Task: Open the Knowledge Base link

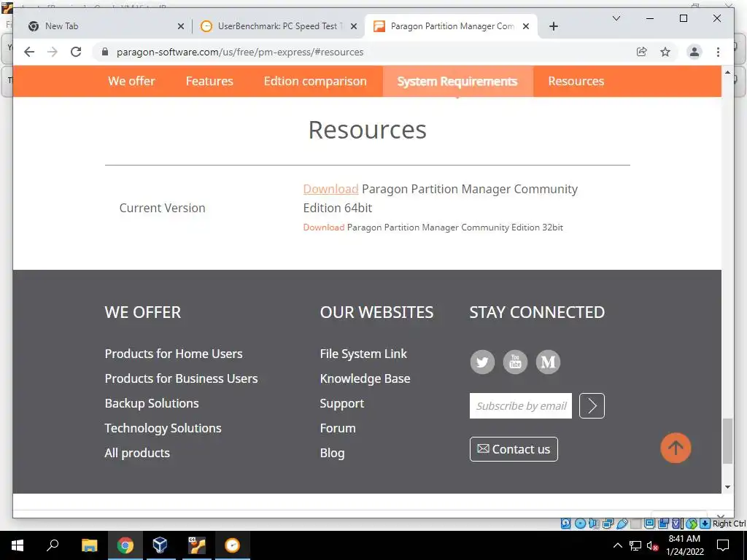Action: [365, 378]
